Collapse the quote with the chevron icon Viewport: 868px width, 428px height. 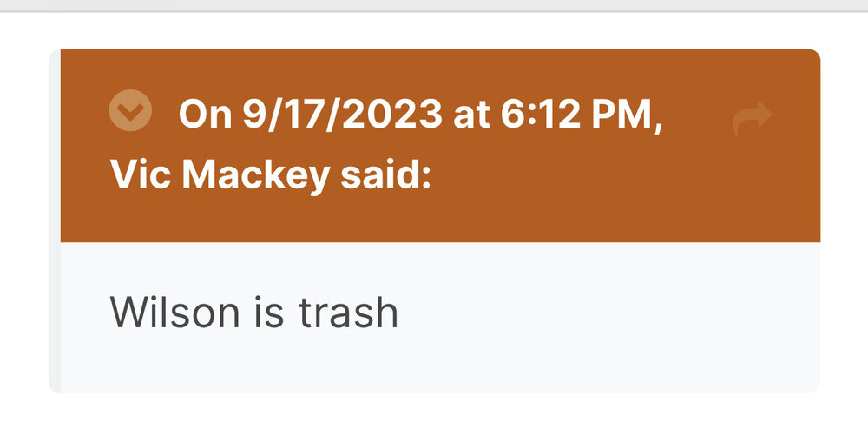(131, 112)
